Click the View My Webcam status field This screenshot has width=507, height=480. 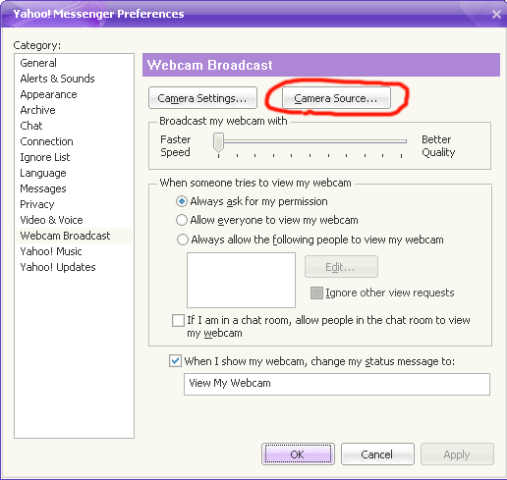click(x=337, y=384)
